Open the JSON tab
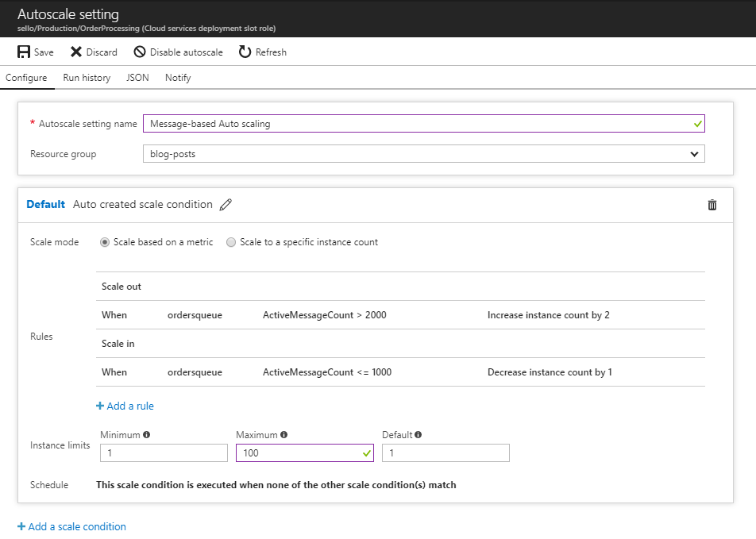Screen dimensions: 756x539 137,78
